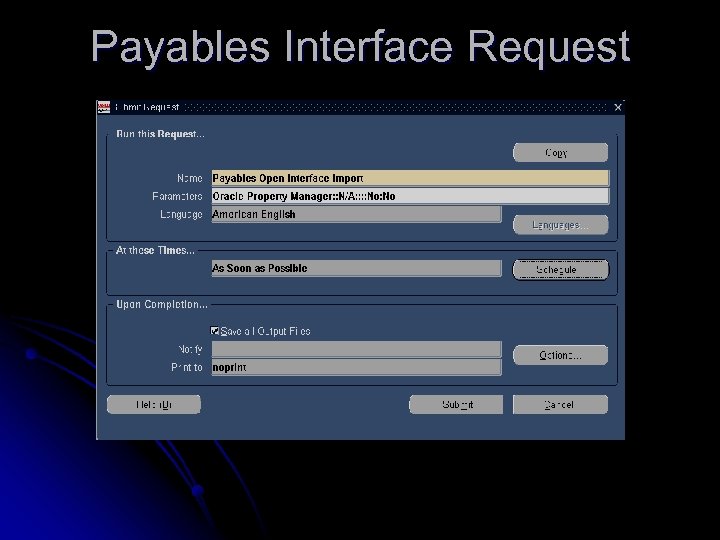720x540 pixels.
Task: Open the Options button
Action: pos(560,355)
